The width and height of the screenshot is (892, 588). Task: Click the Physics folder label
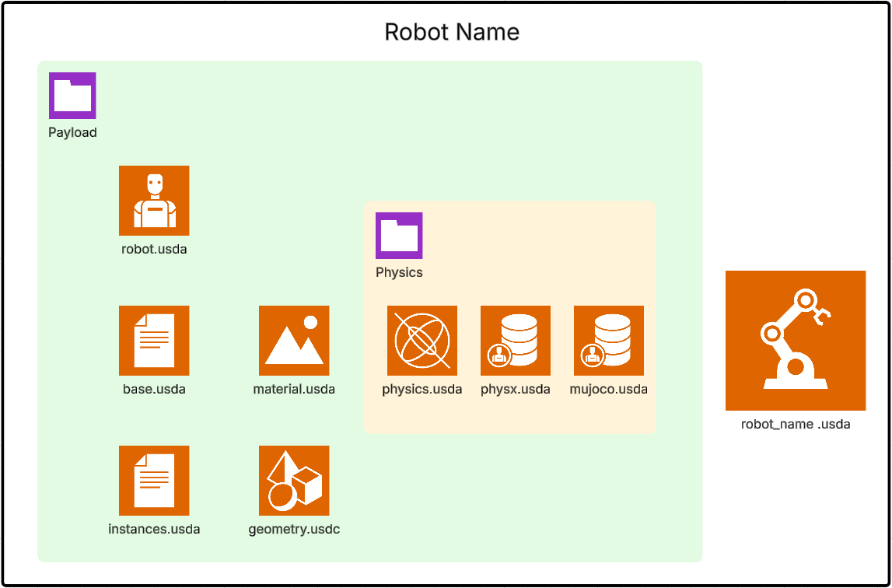[x=399, y=273]
